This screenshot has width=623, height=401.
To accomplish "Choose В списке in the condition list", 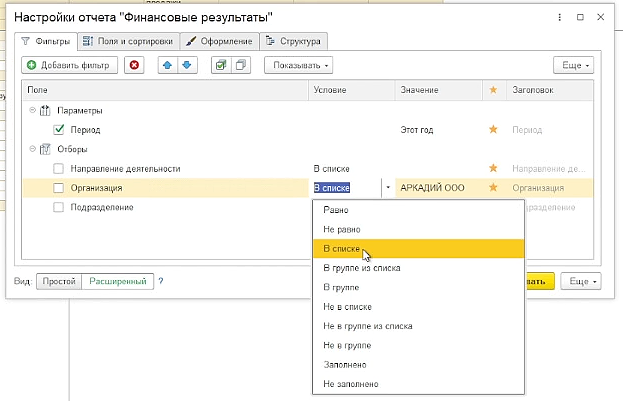I will 418,249.
